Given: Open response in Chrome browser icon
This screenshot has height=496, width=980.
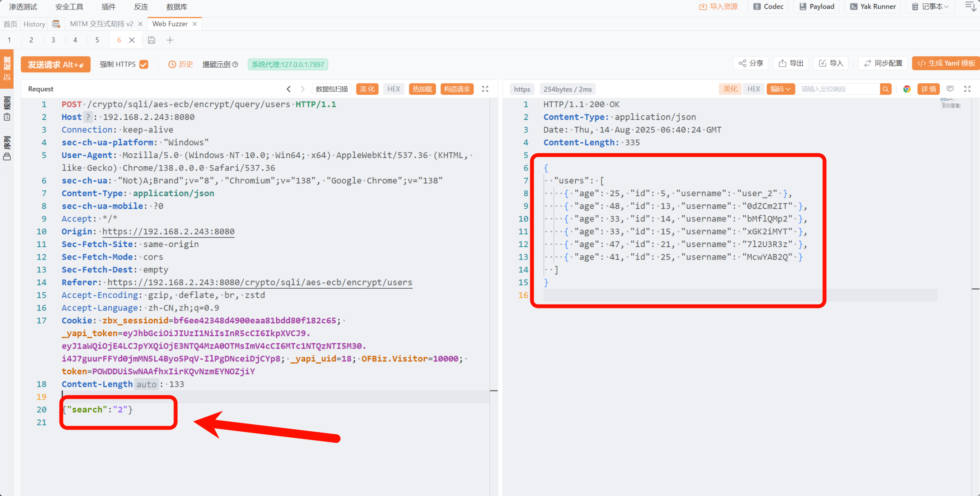Looking at the screenshot, I should [x=907, y=89].
